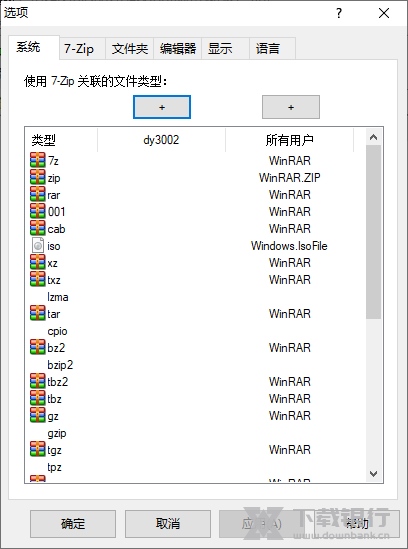Image resolution: width=408 pixels, height=549 pixels.
Task: Open the 编辑器 tab
Action: tap(178, 49)
